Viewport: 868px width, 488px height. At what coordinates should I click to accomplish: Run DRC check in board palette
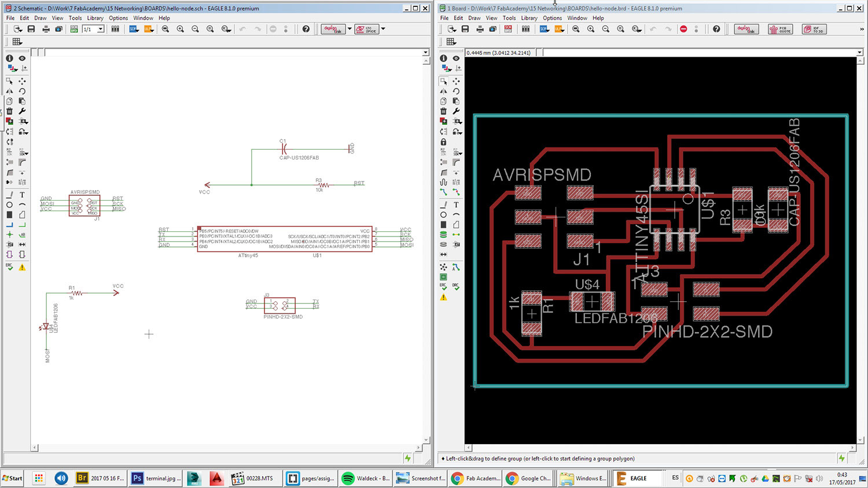tap(456, 287)
